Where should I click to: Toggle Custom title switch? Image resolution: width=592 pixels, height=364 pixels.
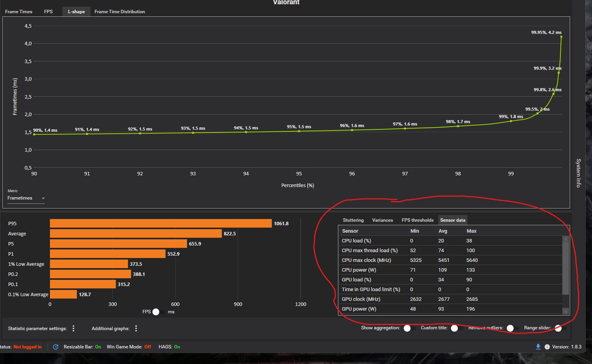(457, 328)
